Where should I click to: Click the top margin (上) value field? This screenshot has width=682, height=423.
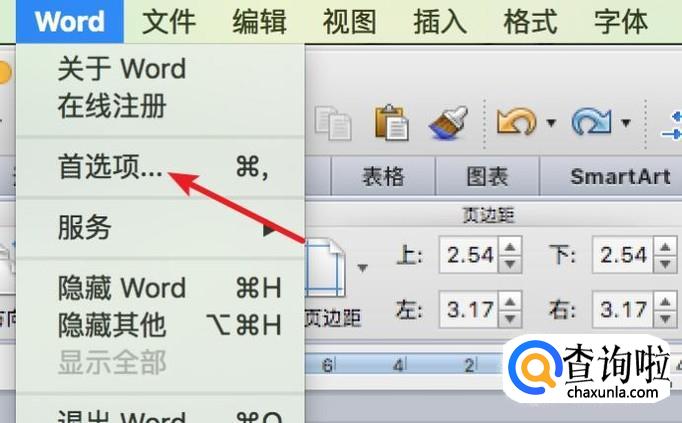point(470,255)
